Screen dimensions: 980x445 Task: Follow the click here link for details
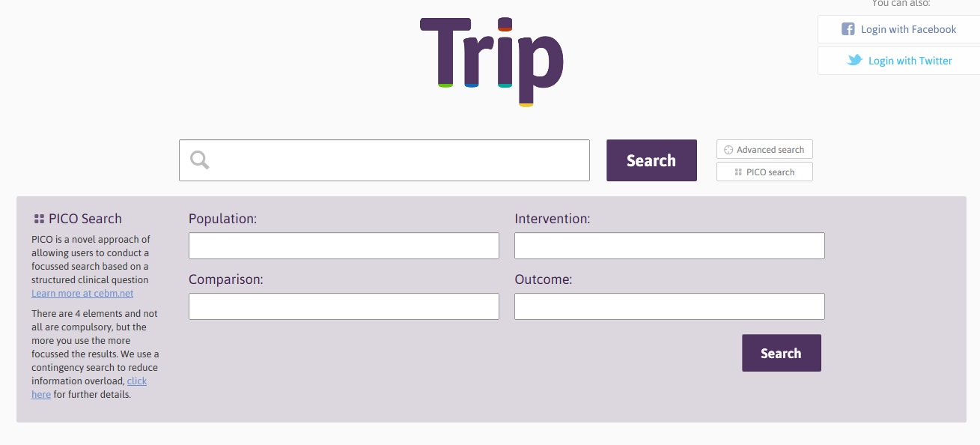point(137,381)
